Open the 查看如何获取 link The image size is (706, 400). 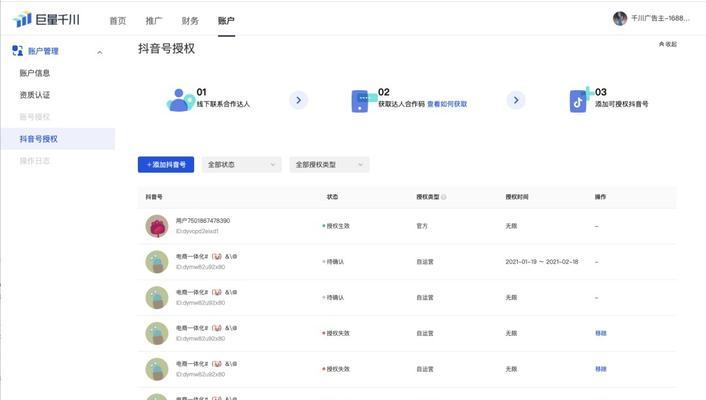[447, 104]
